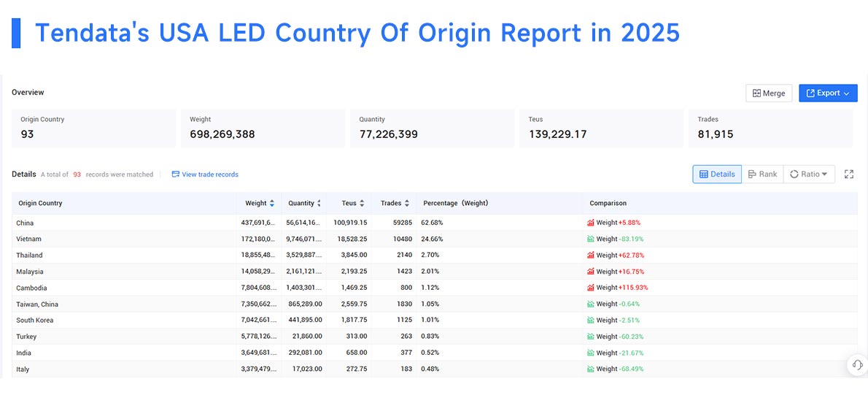Click the Teus 139,229.17 overview card

coord(601,128)
